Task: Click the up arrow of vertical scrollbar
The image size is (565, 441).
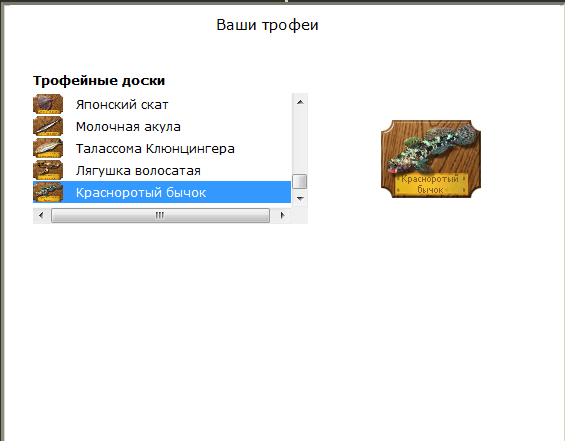Action: (300, 102)
